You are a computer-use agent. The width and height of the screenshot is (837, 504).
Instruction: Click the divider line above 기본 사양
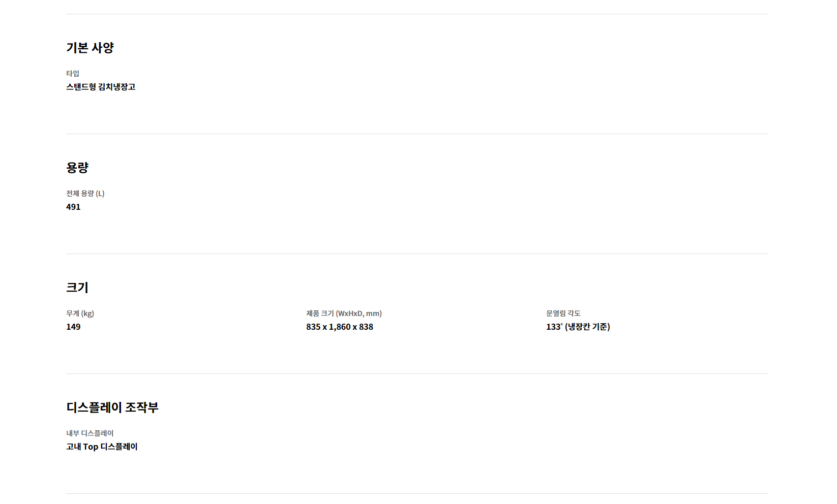click(417, 14)
